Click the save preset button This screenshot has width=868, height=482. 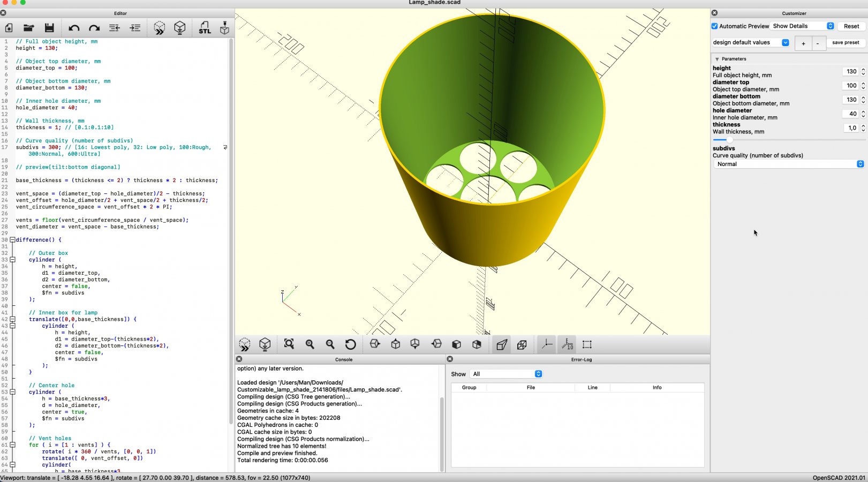846,42
